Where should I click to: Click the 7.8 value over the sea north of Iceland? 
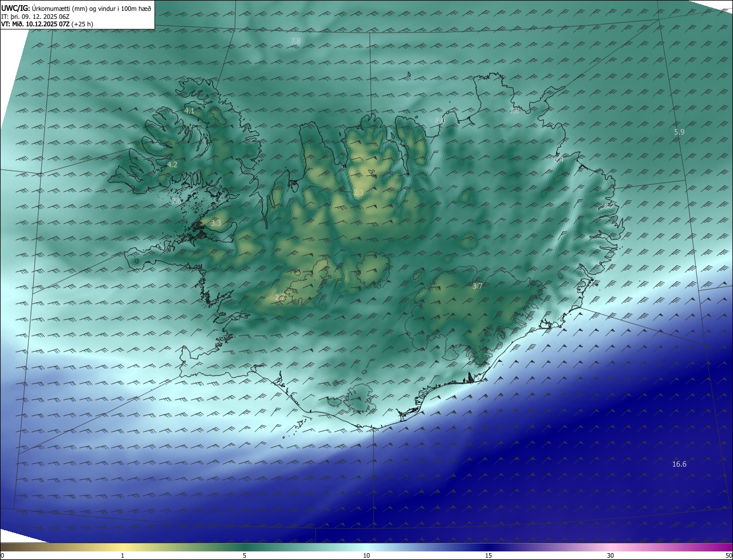pyautogui.click(x=295, y=41)
